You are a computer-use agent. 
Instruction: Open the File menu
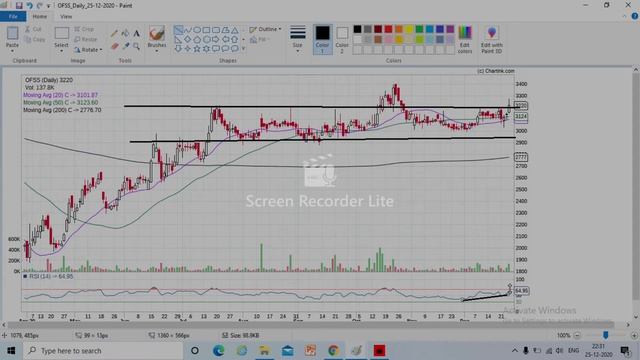click(x=13, y=16)
